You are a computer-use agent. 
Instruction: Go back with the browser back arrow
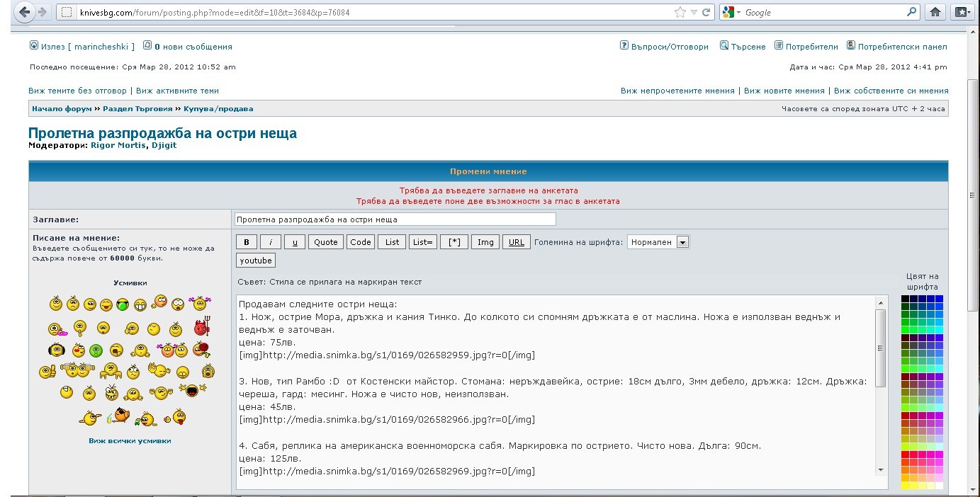click(x=26, y=12)
